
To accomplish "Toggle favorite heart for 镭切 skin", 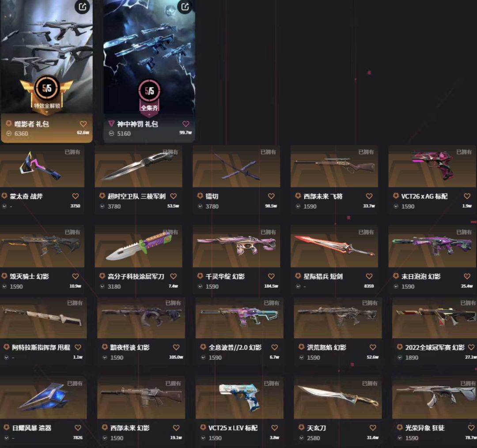I will [x=271, y=196].
